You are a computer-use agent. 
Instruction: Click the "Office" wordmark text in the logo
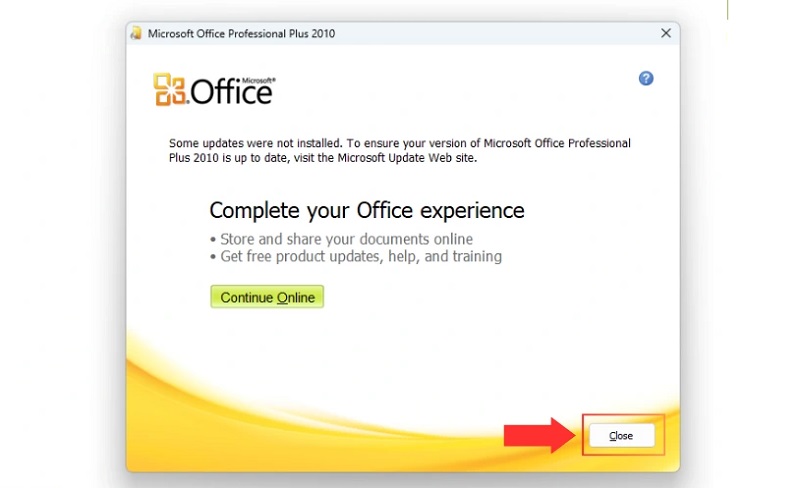click(230, 93)
